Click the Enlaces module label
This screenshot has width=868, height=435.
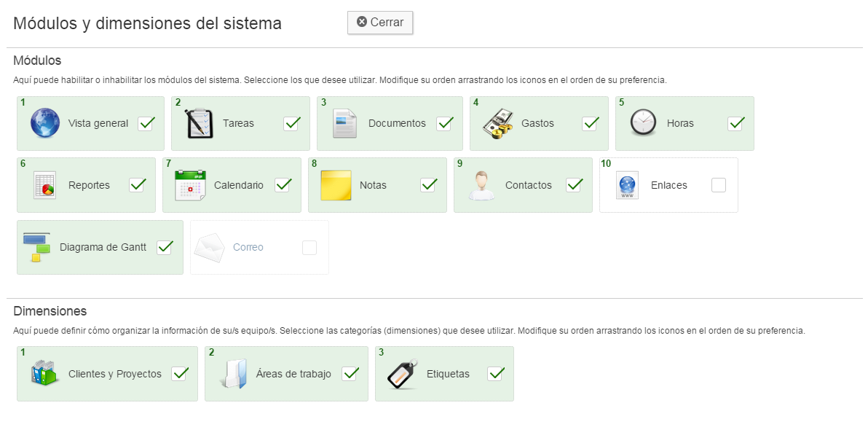669,185
